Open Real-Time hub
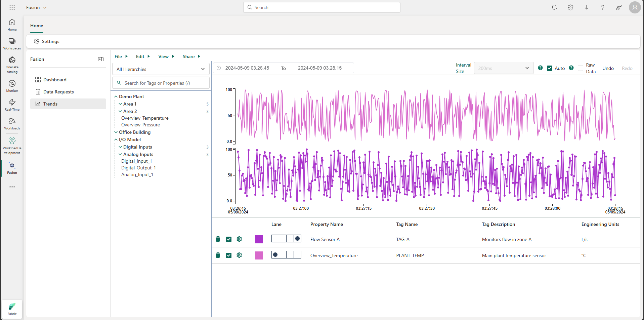644x320 pixels. pyautogui.click(x=12, y=105)
